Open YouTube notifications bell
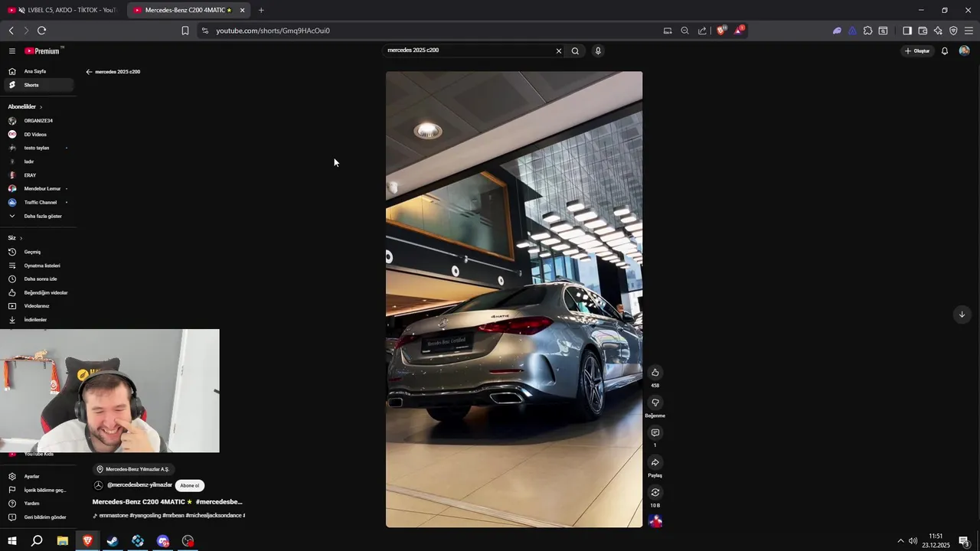This screenshot has width=980, height=551. click(945, 51)
